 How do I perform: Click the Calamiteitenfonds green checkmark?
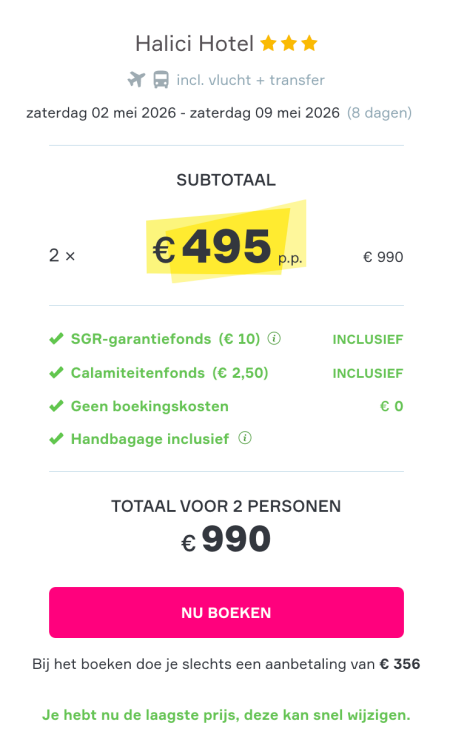click(x=56, y=373)
